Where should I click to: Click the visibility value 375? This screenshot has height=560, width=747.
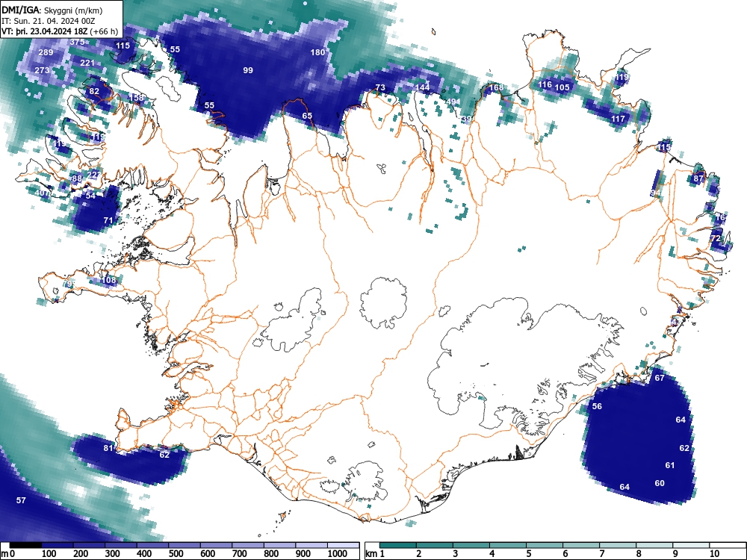77,42
